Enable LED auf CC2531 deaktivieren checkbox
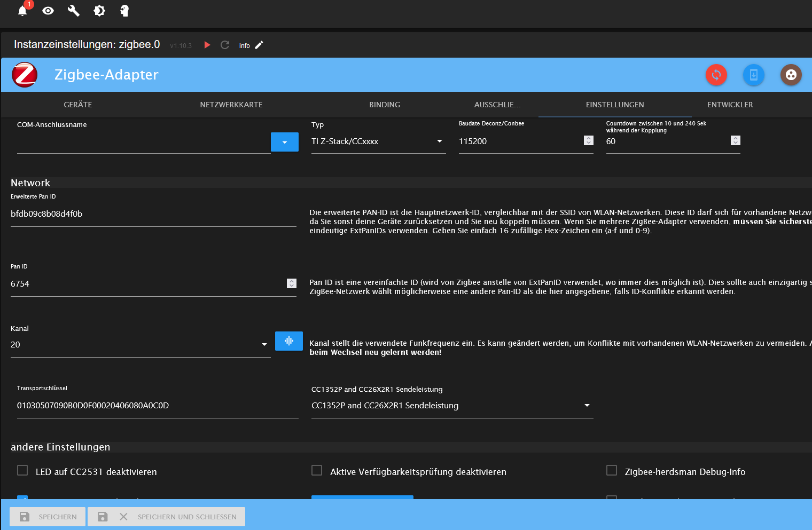 coord(22,470)
